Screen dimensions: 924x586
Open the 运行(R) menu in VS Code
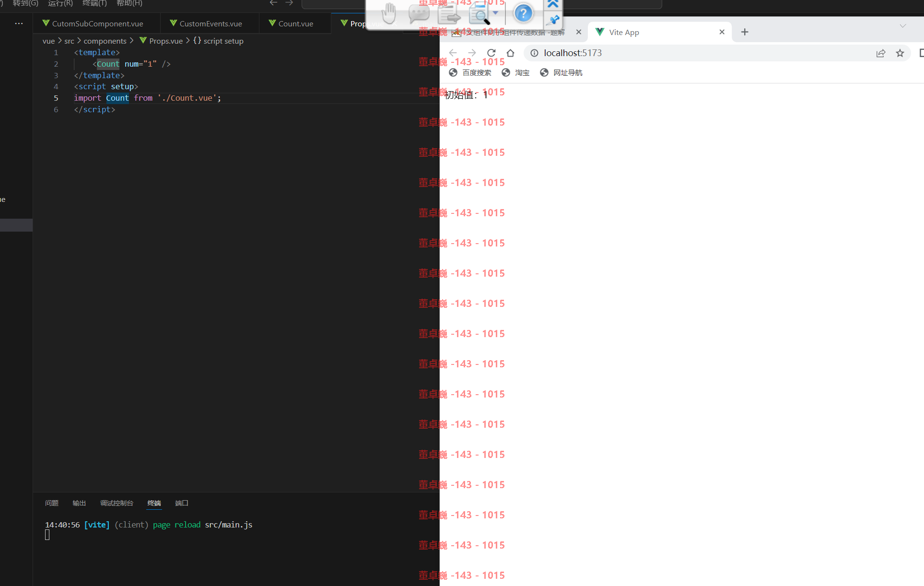point(60,3)
